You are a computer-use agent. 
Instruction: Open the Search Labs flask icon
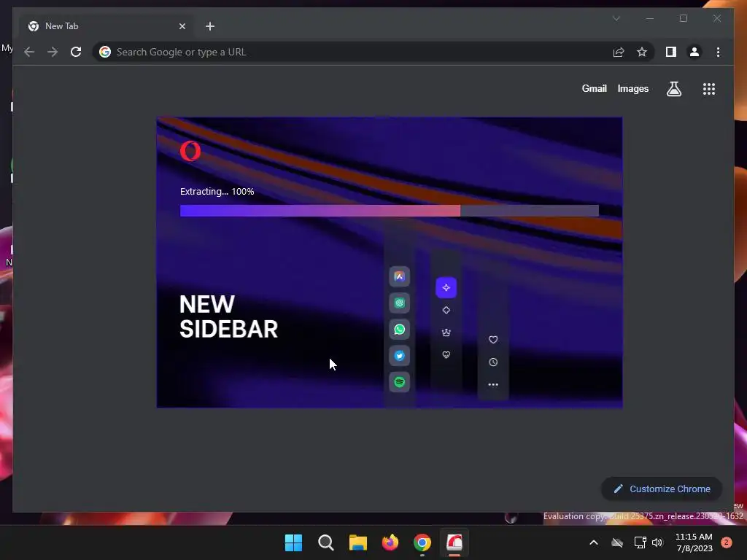[x=673, y=88]
